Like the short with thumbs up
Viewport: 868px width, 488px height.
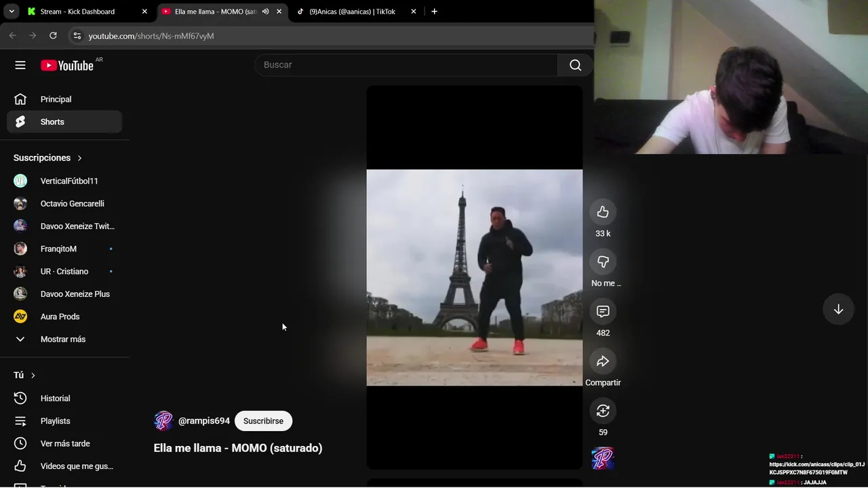(x=603, y=212)
